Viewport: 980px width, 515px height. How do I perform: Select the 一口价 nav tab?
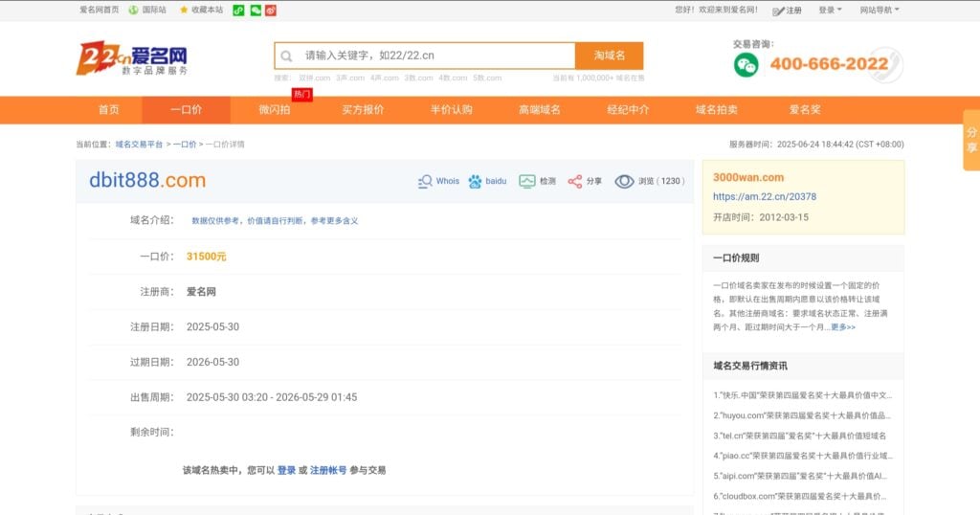187,110
